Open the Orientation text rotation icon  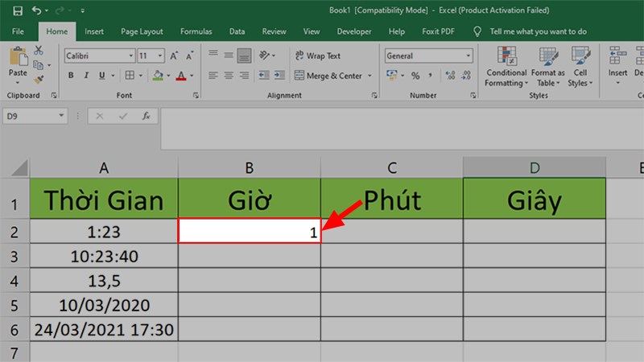(x=264, y=55)
